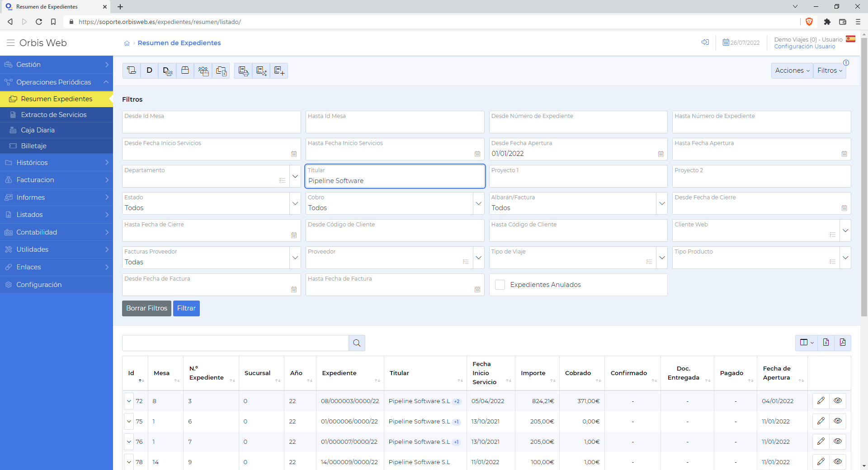Image resolution: width=868 pixels, height=470 pixels.
Task: Open calendar for Hasta Fecha de Factura
Action: [x=477, y=290]
